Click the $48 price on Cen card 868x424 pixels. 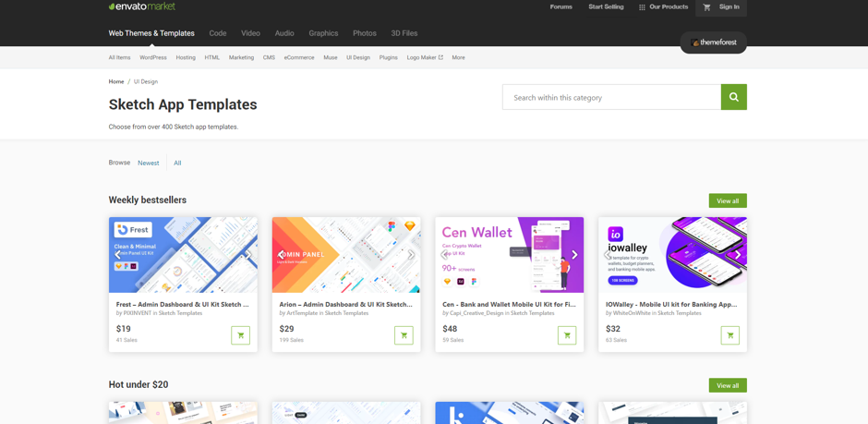click(x=450, y=329)
